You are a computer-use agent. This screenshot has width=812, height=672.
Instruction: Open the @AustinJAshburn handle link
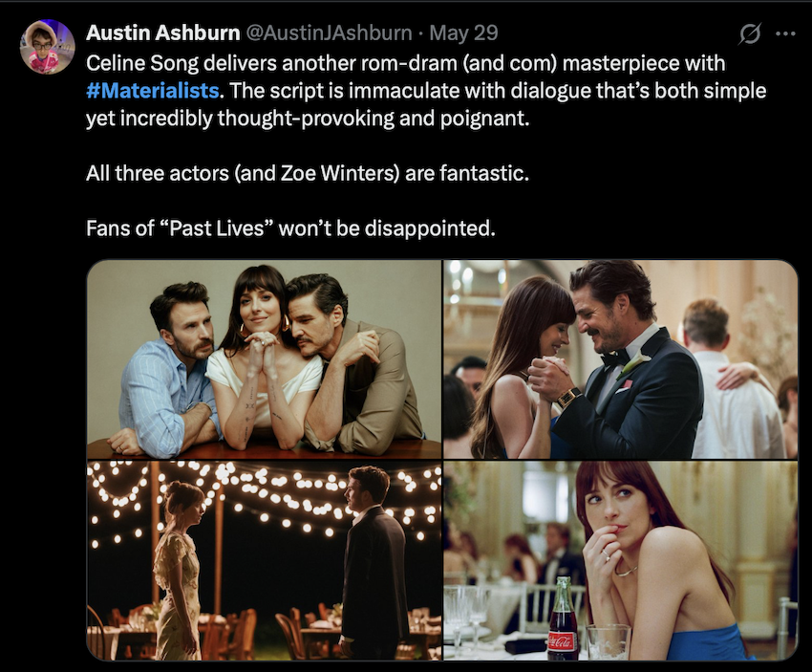click(328, 33)
